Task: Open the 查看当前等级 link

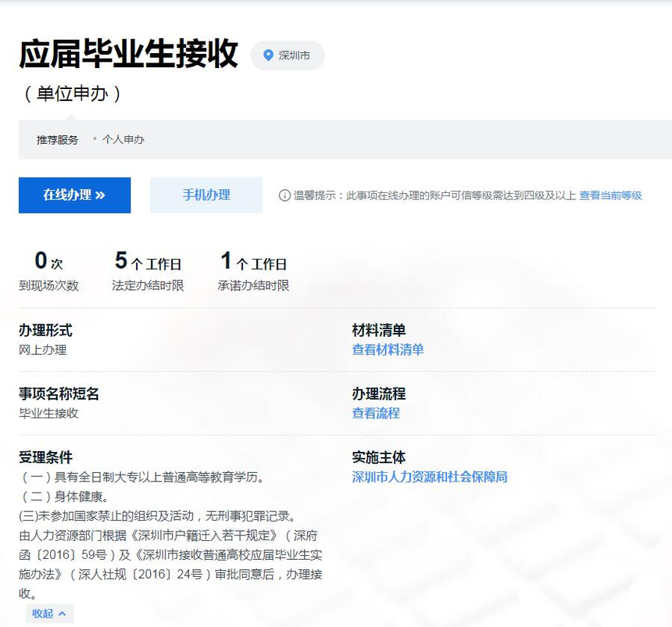Action: 611,195
